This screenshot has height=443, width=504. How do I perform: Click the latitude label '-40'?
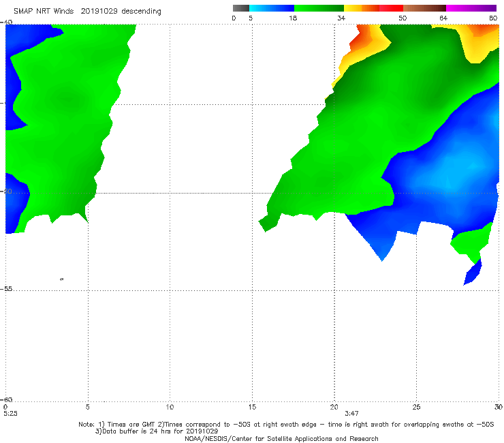coord(6,22)
